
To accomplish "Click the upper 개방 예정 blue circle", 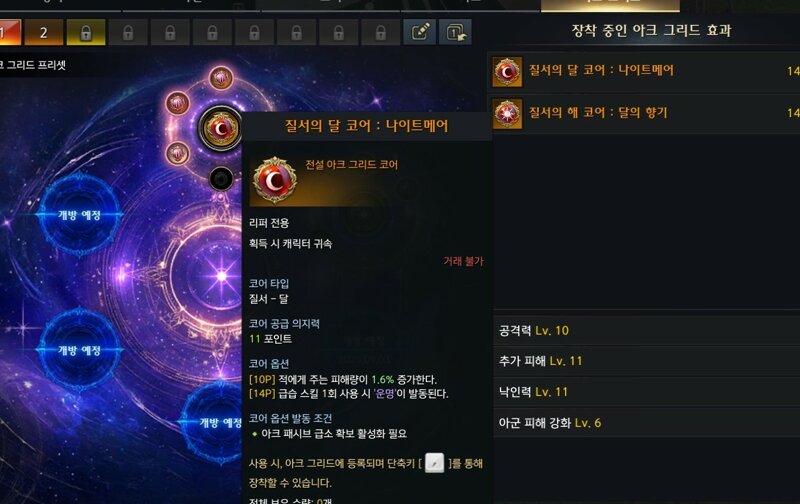I will click(79, 215).
